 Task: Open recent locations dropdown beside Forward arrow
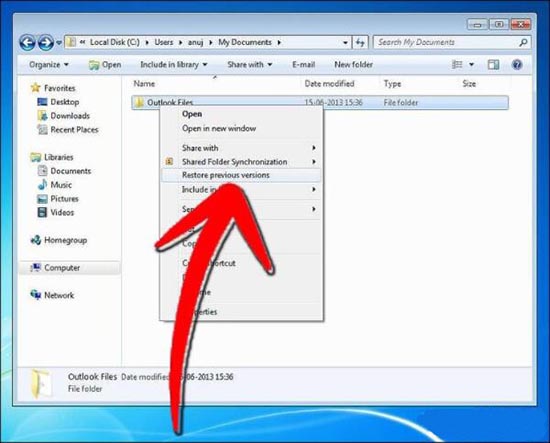(59, 43)
